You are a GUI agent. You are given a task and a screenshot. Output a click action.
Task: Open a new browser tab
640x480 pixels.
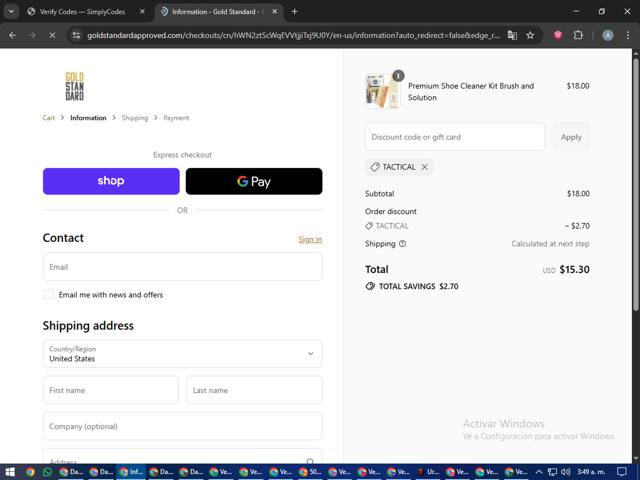(x=294, y=12)
